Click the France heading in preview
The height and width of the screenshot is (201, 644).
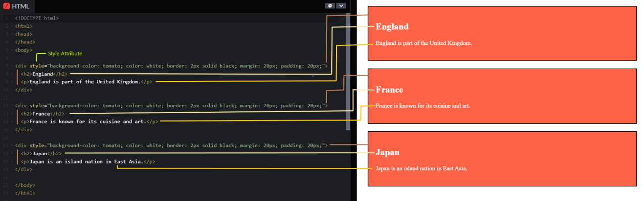coord(389,90)
